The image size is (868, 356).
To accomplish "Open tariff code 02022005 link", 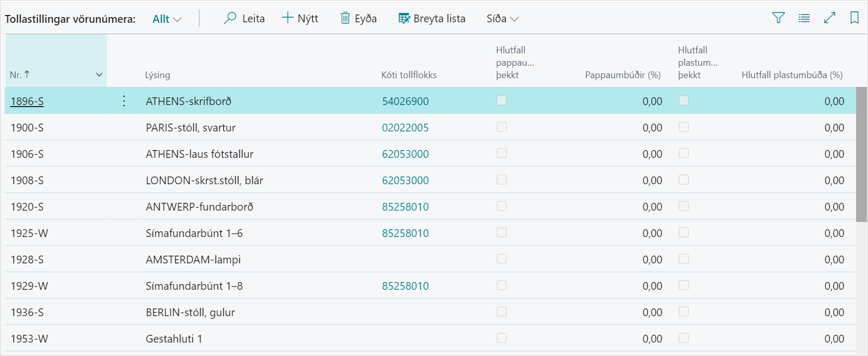I will [x=405, y=128].
